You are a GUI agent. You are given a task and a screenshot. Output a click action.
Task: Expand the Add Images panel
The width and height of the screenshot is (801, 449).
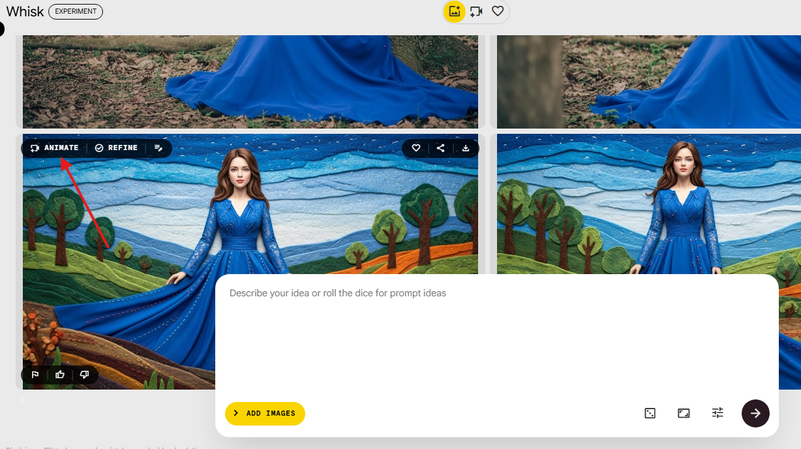coord(265,413)
